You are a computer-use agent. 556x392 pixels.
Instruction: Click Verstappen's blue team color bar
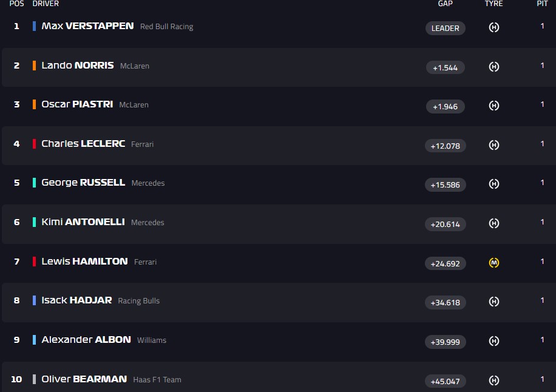[x=35, y=26]
